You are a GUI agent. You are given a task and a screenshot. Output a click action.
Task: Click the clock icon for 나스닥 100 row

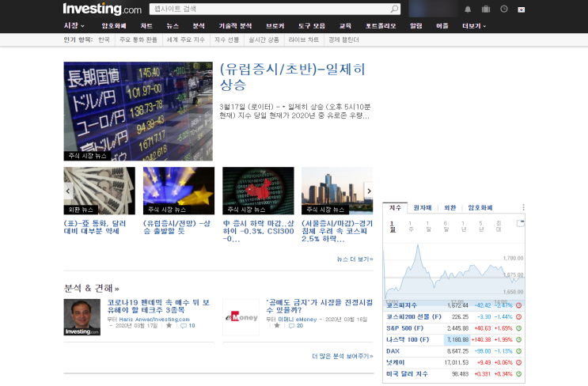[519, 340]
